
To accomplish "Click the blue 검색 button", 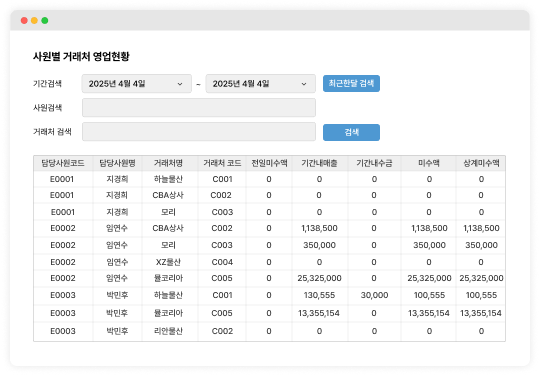I will pos(351,132).
